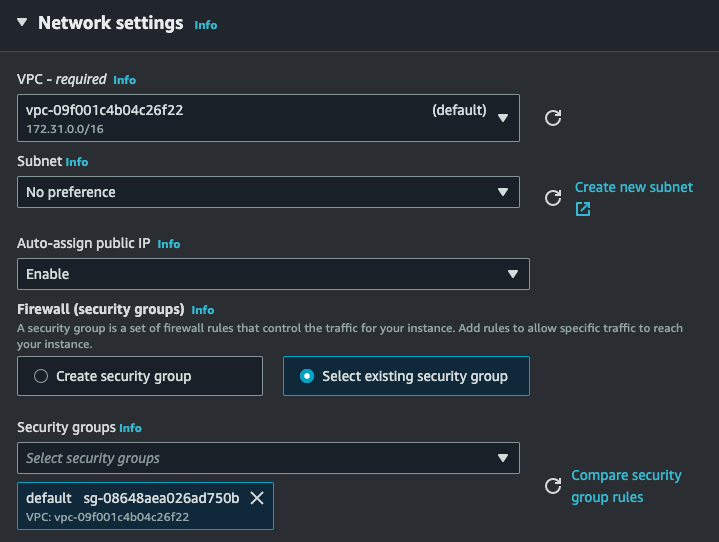Refresh the VPC list

click(552, 118)
